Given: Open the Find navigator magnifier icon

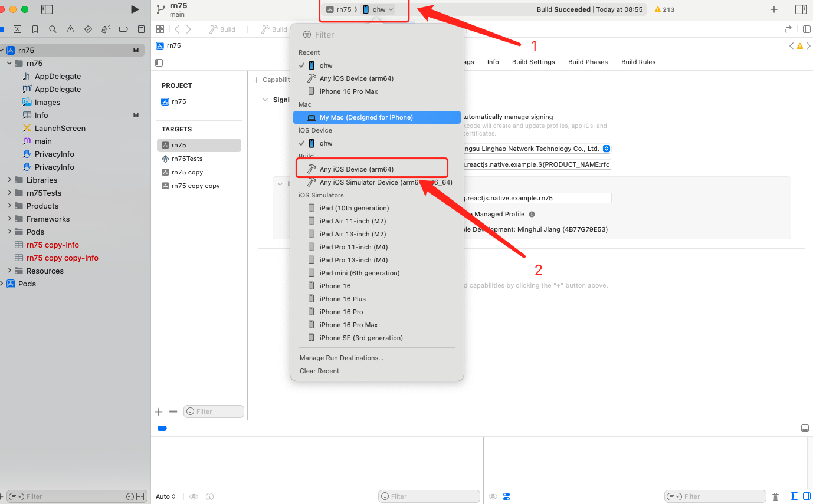Looking at the screenshot, I should tap(53, 29).
